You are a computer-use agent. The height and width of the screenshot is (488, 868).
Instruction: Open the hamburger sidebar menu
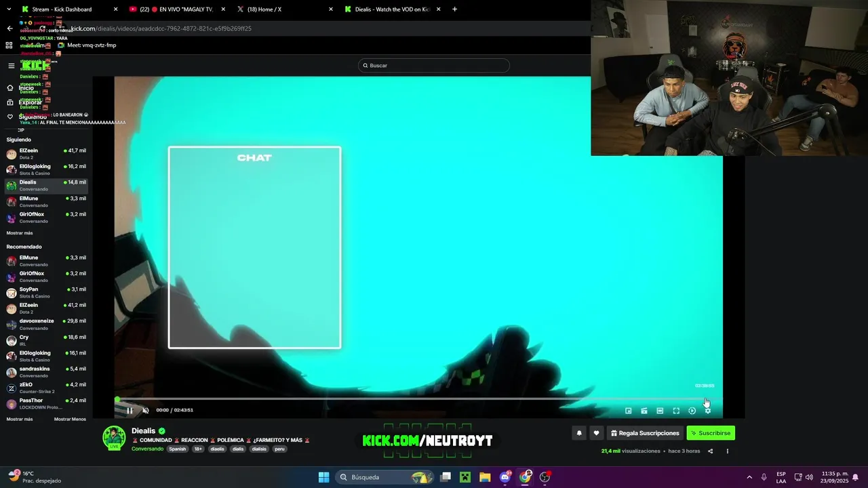12,66
